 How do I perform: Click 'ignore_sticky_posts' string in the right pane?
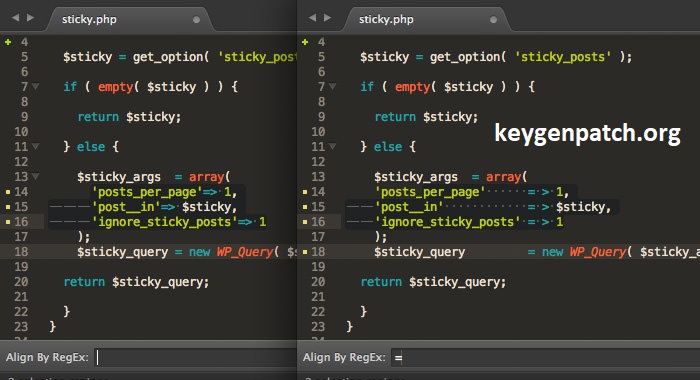(x=447, y=222)
